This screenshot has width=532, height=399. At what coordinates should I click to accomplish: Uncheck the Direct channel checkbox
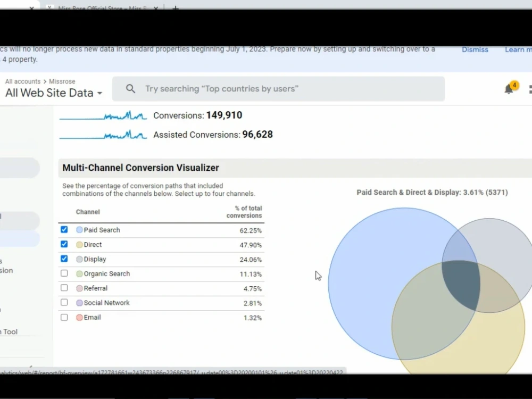coord(64,244)
